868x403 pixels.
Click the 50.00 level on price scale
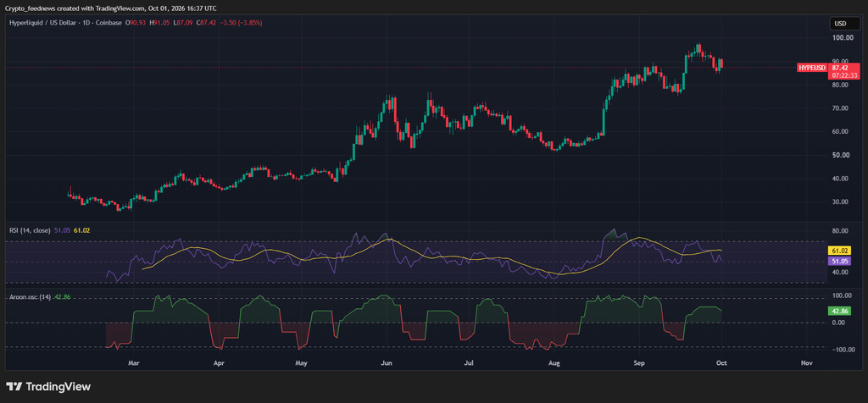(x=839, y=155)
